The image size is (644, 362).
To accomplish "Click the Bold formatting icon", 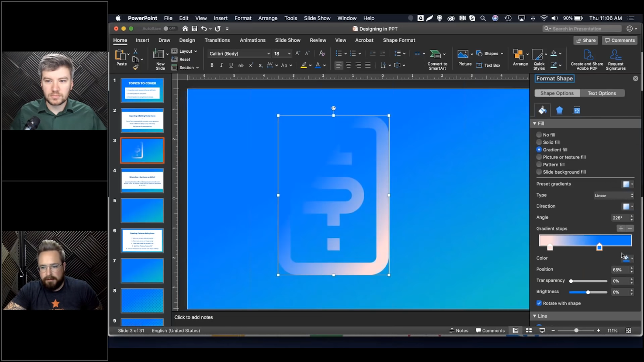I will (x=212, y=65).
